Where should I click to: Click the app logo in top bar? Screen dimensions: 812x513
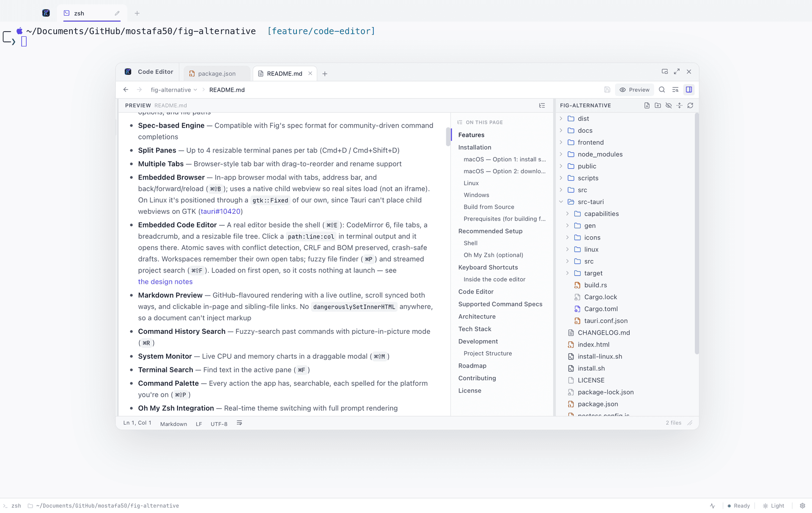pyautogui.click(x=46, y=13)
